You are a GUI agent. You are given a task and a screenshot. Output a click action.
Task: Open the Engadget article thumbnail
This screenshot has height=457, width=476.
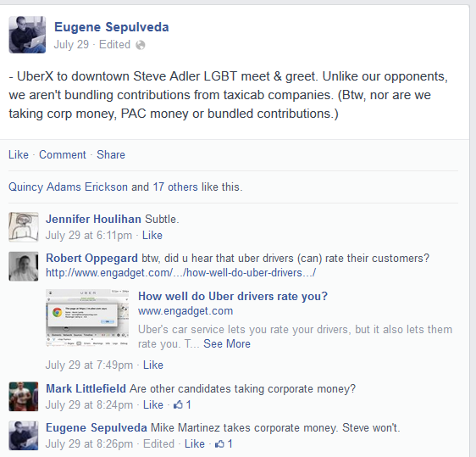click(x=87, y=318)
